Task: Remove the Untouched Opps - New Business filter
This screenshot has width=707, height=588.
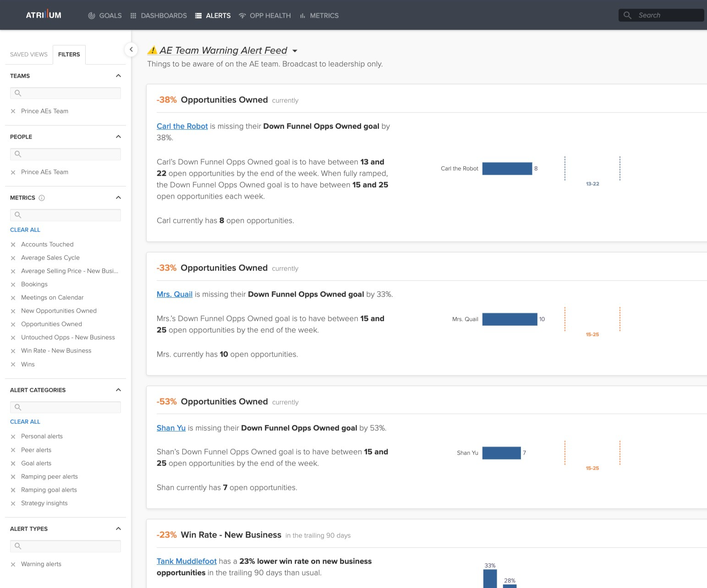Action: click(13, 338)
